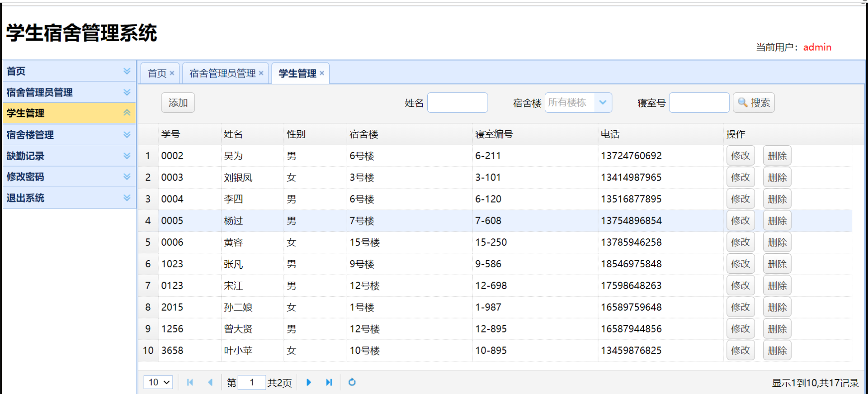This screenshot has height=394, width=868.
Task: Close the 学生管理 tab
Action: pos(322,73)
